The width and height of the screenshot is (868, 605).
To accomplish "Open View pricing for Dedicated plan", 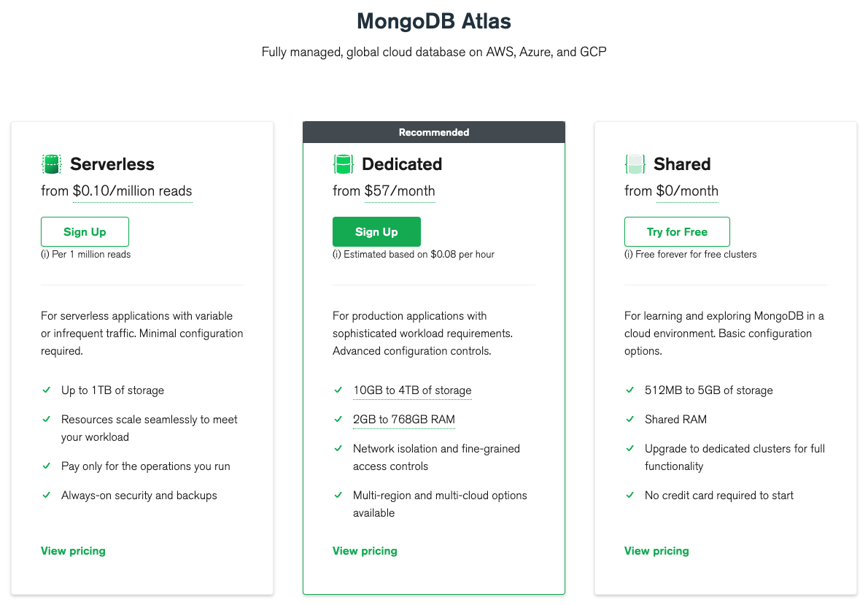I will pos(365,551).
